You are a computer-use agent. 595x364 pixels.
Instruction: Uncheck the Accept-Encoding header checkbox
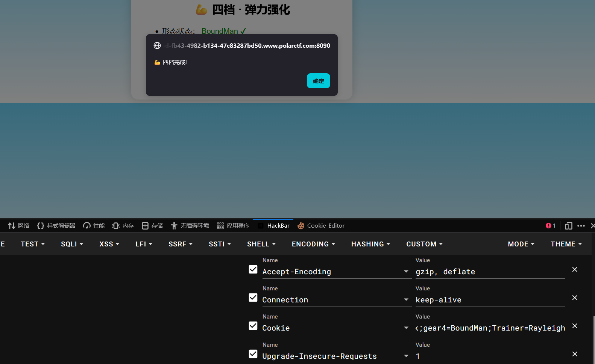[253, 269]
